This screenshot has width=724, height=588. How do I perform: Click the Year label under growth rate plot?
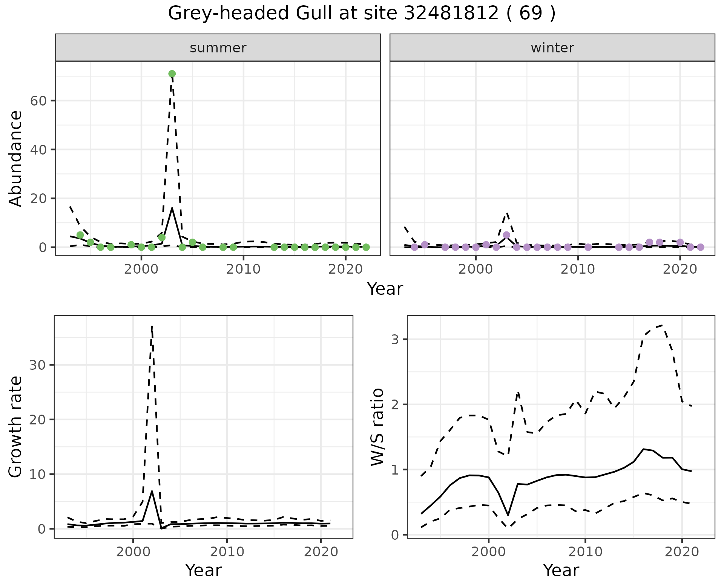(x=203, y=570)
